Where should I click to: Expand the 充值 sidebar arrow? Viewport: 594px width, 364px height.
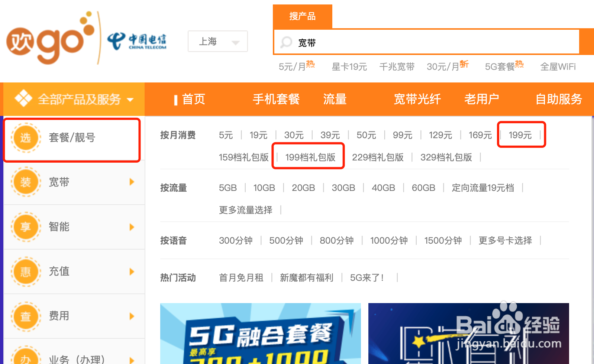coord(132,272)
